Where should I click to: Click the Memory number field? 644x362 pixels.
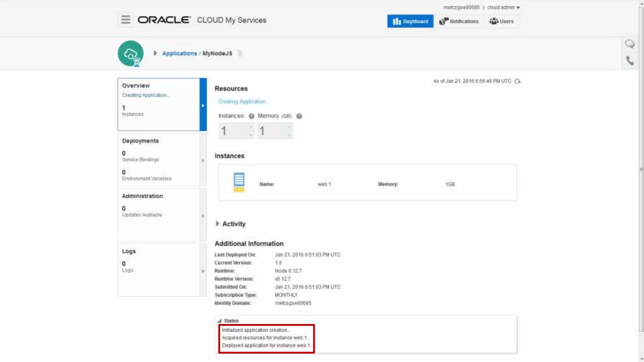[272, 131]
